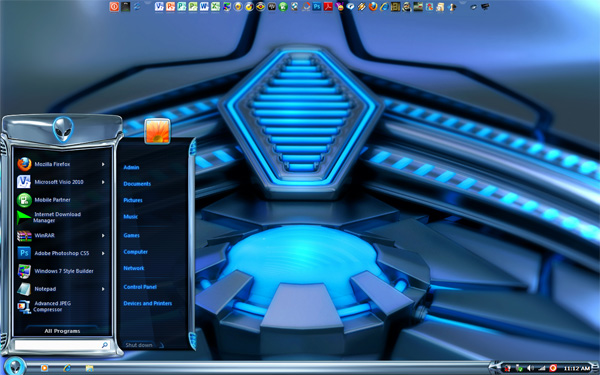
Task: Open Microsoft Word from the top dock
Action: [204, 7]
